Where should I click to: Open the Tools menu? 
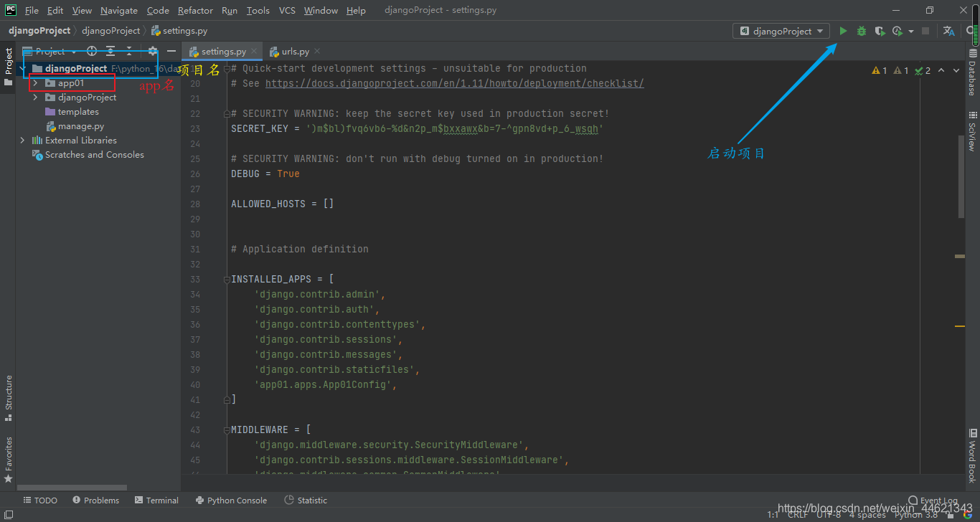pos(258,10)
